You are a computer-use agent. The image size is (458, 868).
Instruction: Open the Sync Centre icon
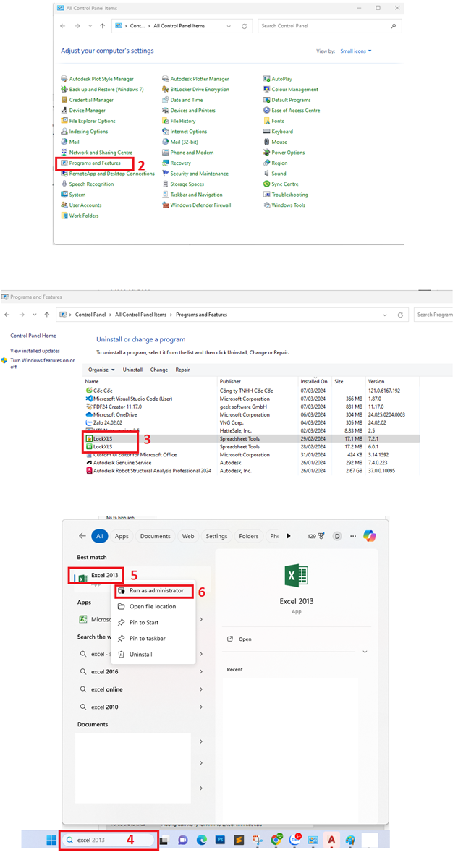(x=267, y=184)
